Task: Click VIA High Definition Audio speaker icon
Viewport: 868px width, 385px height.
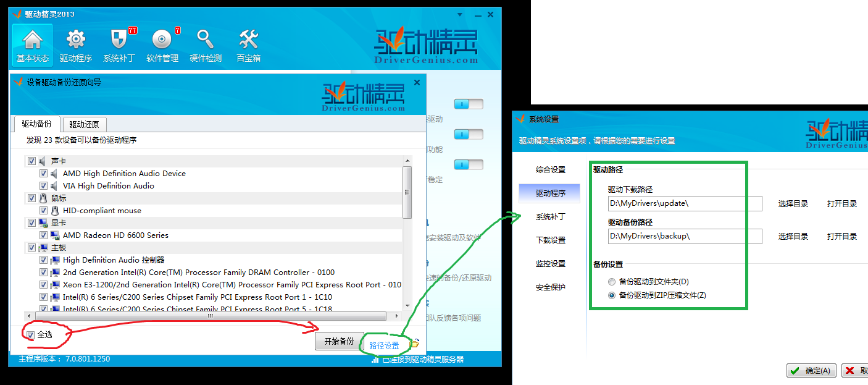Action: pyautogui.click(x=54, y=186)
